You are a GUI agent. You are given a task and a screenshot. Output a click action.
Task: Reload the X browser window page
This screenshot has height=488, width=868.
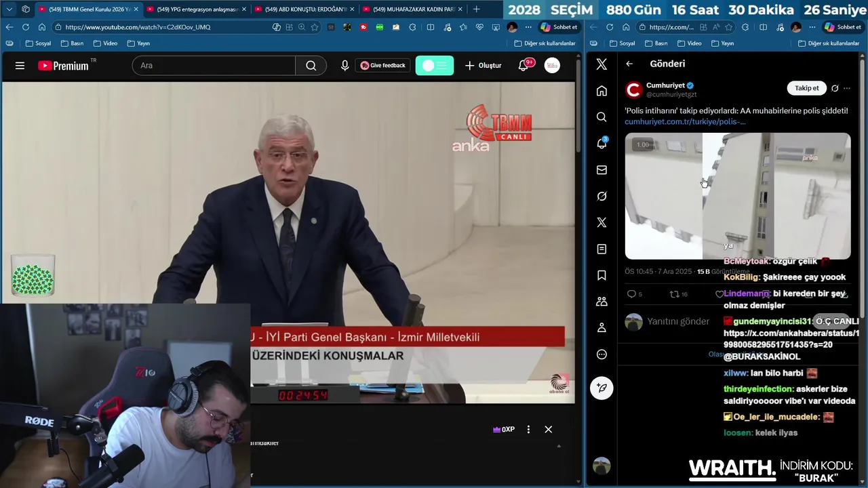click(x=609, y=27)
